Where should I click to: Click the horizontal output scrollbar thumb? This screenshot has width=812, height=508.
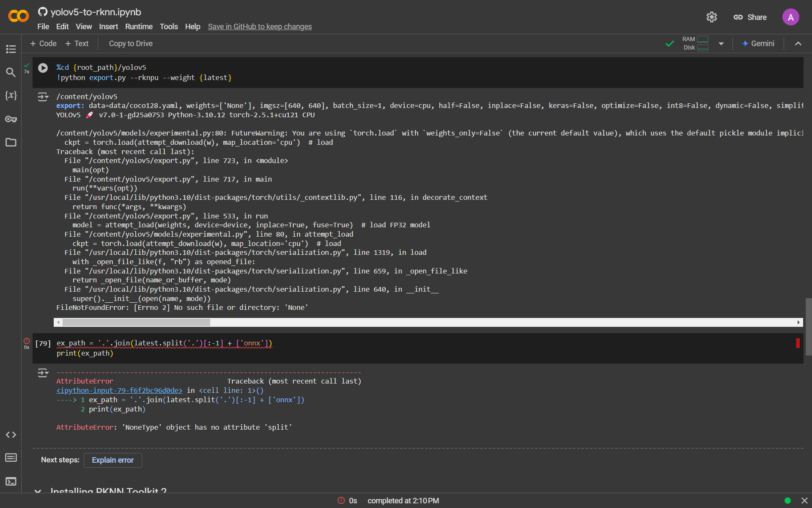point(136,323)
